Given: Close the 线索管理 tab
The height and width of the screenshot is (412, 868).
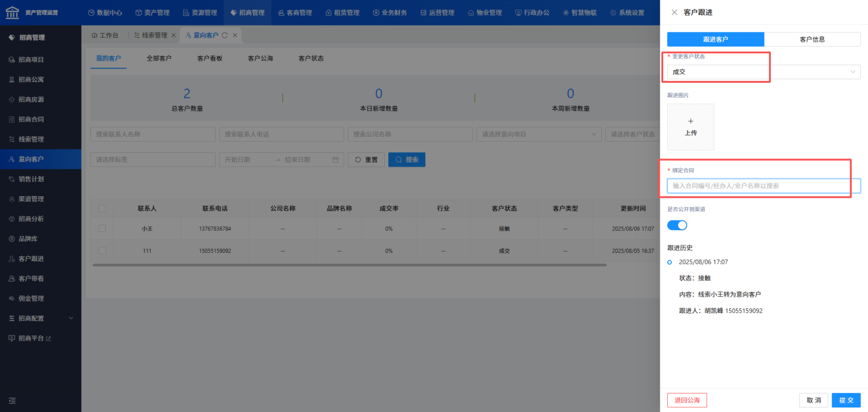Looking at the screenshot, I should point(174,35).
